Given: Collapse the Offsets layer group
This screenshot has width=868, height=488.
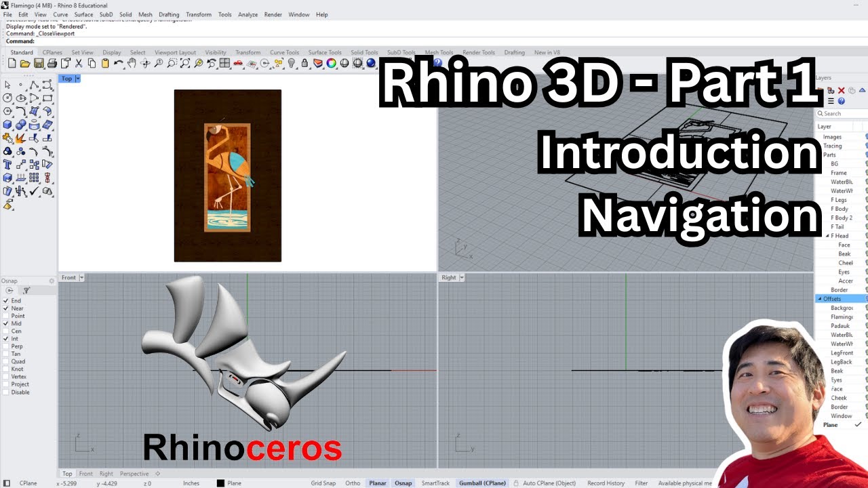Looking at the screenshot, I should [819, 299].
